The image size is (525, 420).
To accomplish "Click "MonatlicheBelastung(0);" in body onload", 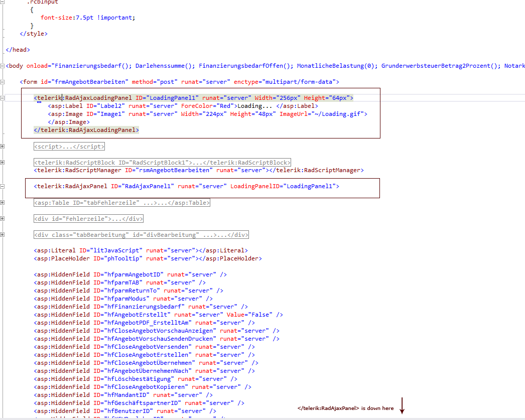I will pos(337,66).
